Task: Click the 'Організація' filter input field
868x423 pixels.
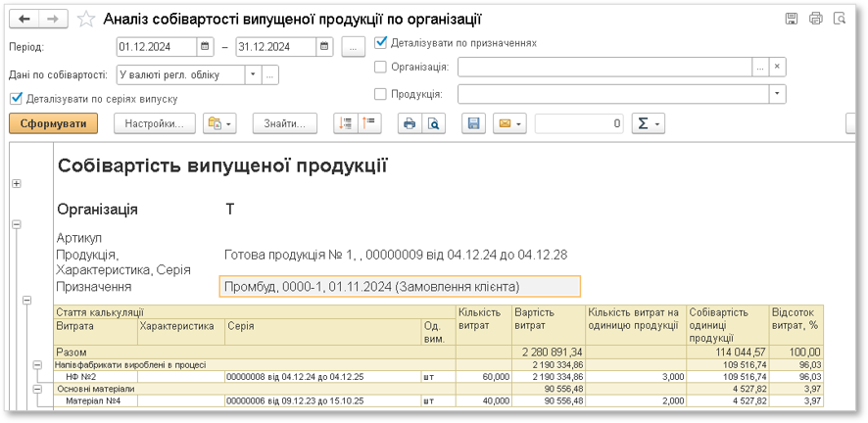Action: coord(603,67)
